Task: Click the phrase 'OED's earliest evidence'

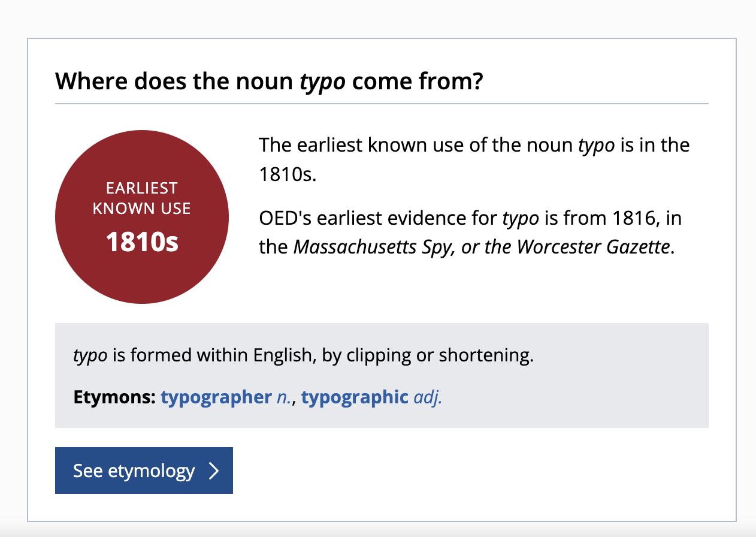Action: point(377,218)
